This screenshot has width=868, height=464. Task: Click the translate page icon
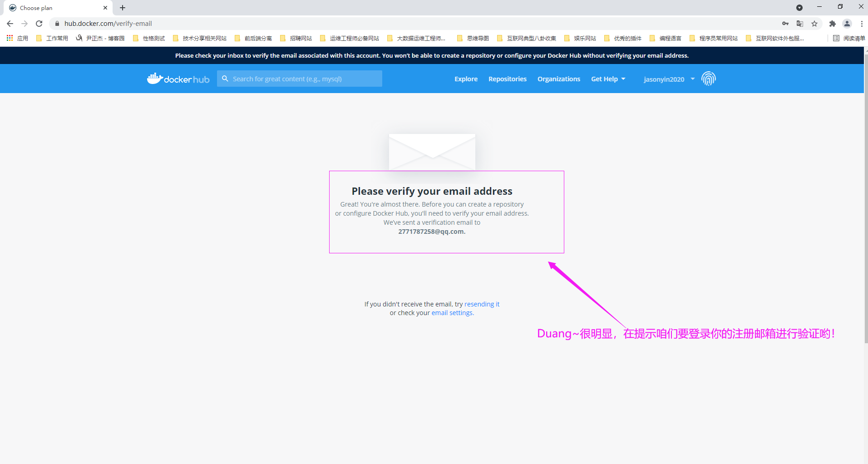pos(800,24)
